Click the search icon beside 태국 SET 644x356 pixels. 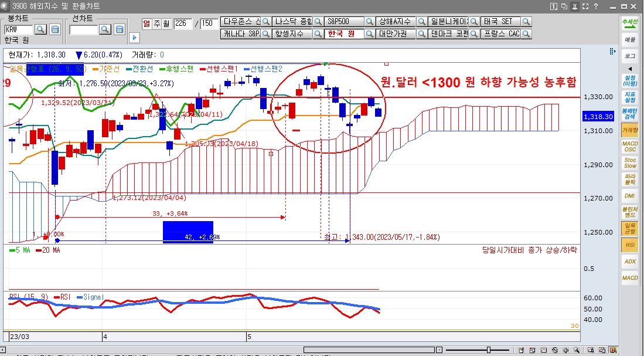(526, 22)
